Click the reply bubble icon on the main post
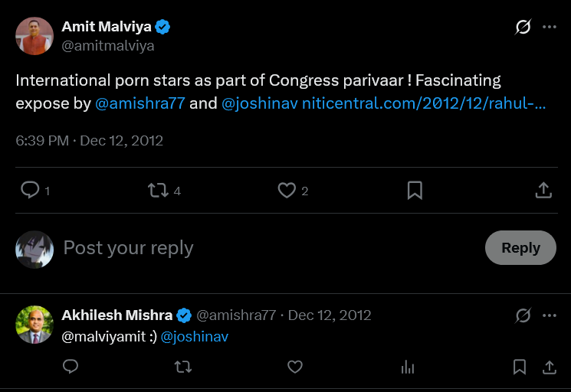The image size is (571, 392). (x=30, y=190)
